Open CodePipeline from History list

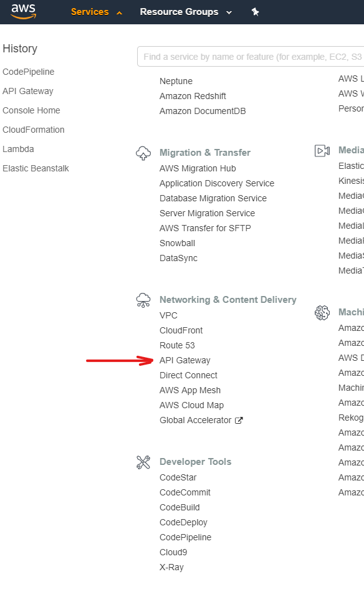click(x=28, y=72)
